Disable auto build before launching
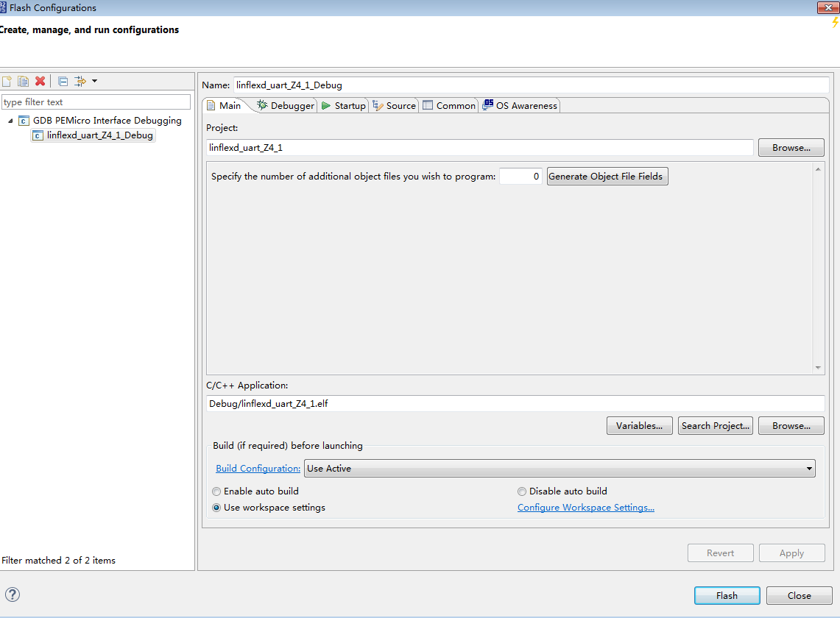Image resolution: width=840 pixels, height=618 pixels. (522, 491)
